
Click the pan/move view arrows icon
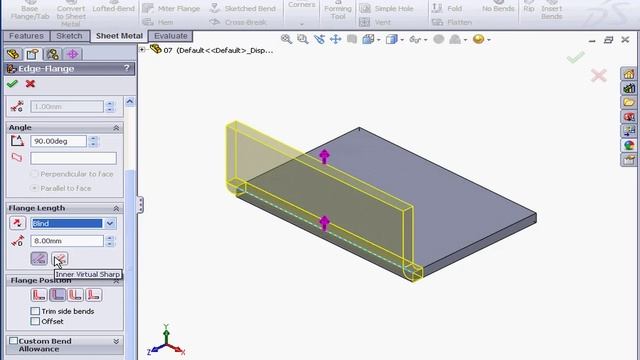(x=336, y=39)
